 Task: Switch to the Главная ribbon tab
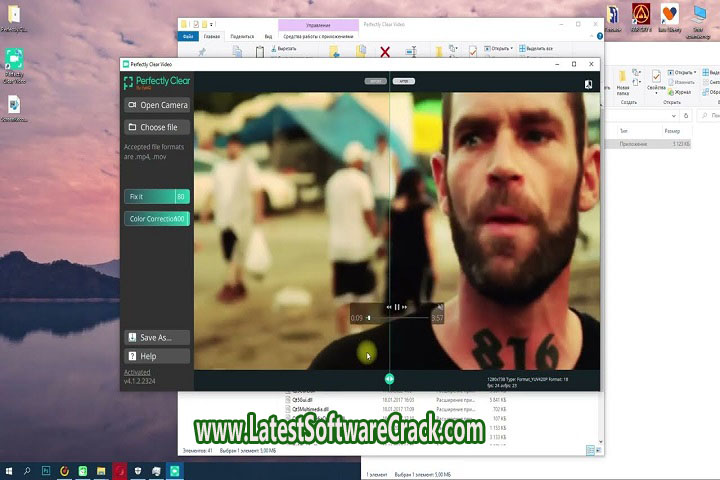(212, 36)
